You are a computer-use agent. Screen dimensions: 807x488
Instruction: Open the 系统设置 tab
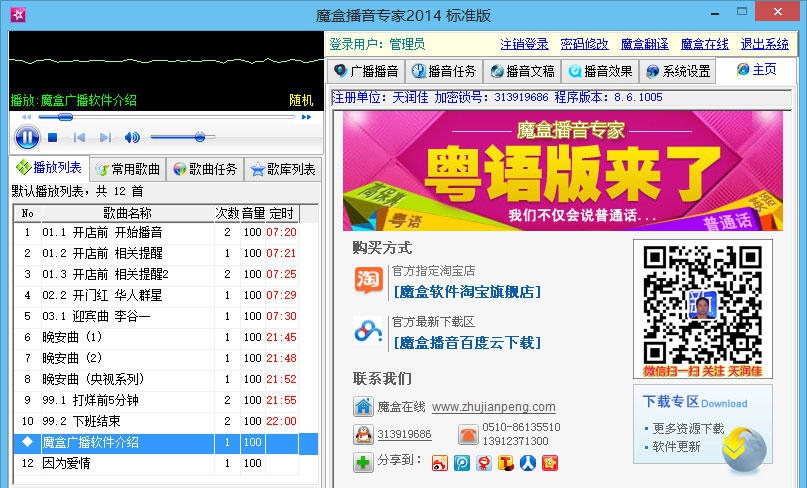tap(678, 71)
